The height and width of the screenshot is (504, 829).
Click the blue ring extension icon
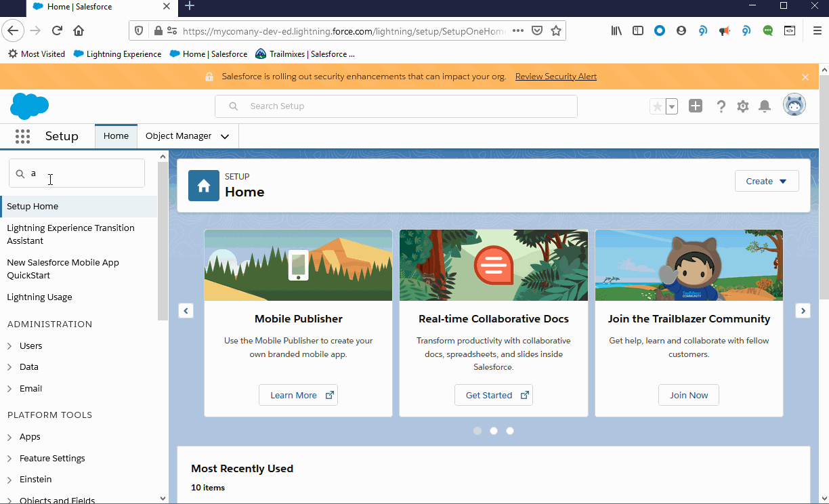[660, 30]
